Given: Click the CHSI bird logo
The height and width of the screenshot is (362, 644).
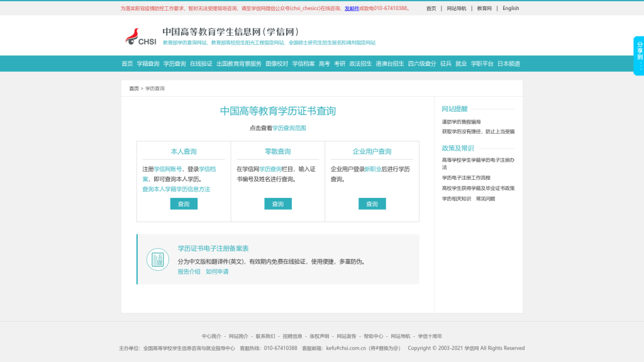Looking at the screenshot, I should pos(141,36).
